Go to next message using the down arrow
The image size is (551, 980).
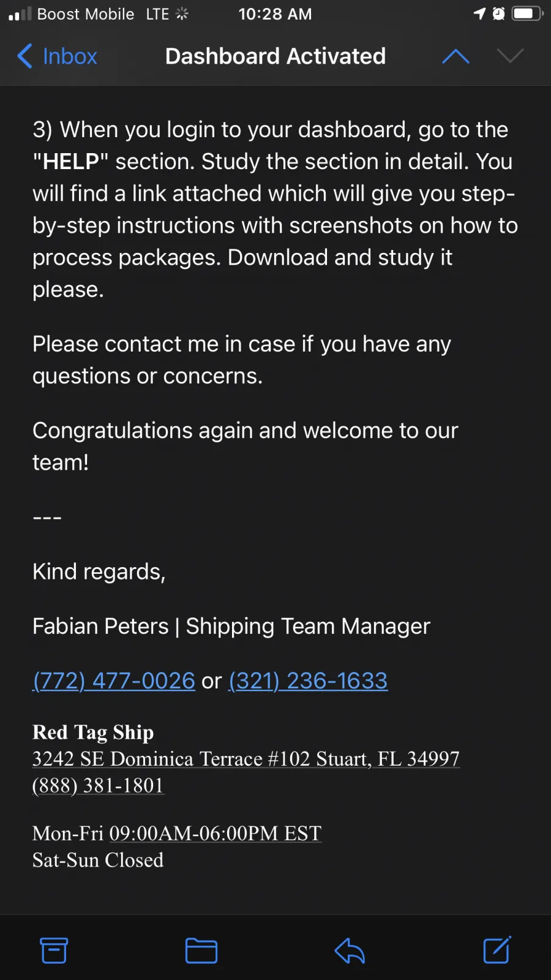(510, 56)
